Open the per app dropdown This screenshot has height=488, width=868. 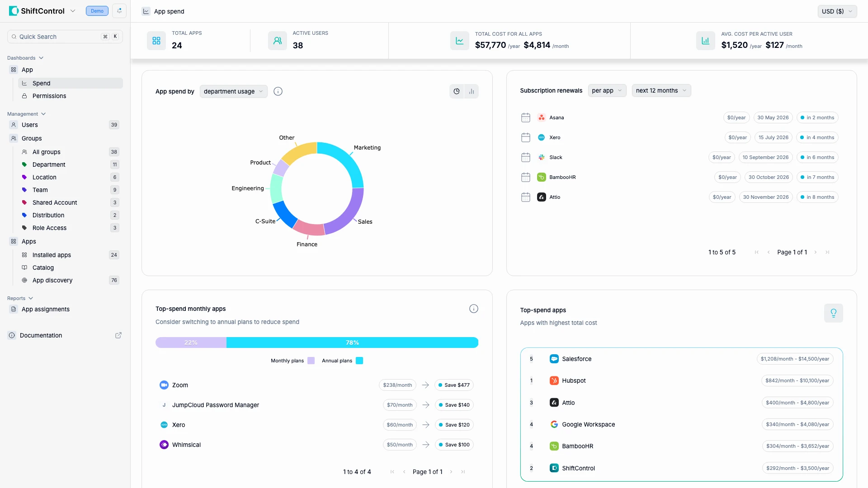pyautogui.click(x=607, y=90)
